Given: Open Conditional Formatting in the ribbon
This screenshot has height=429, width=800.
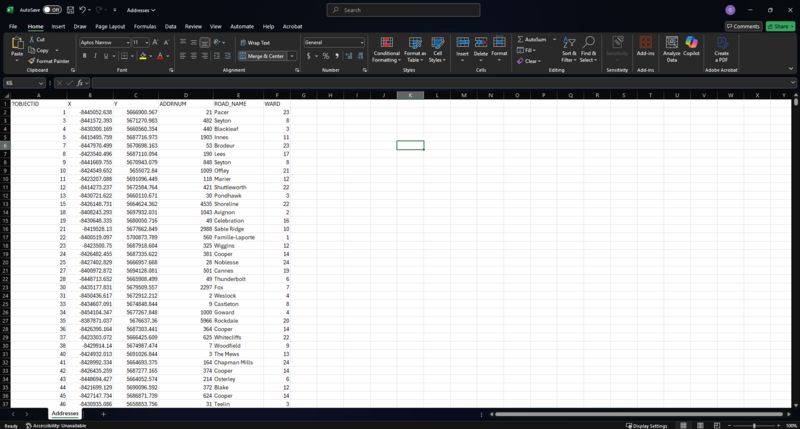Looking at the screenshot, I should click(386, 49).
